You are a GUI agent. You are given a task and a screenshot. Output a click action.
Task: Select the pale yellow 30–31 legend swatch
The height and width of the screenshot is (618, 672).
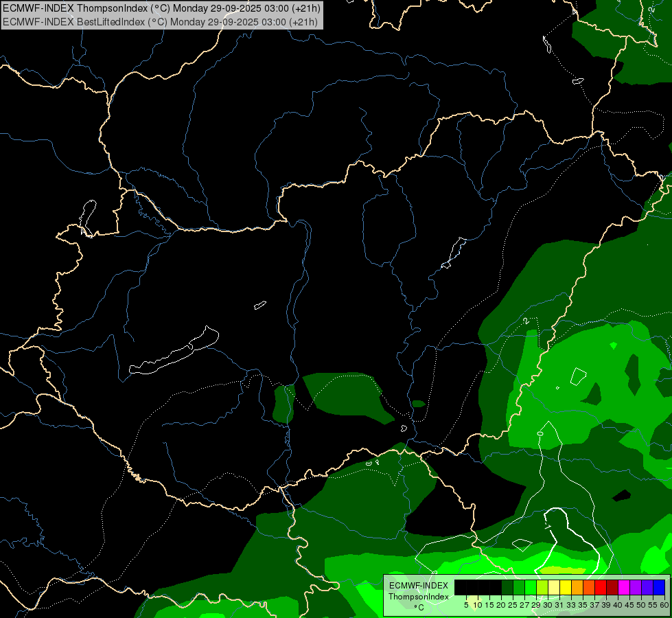(x=554, y=587)
